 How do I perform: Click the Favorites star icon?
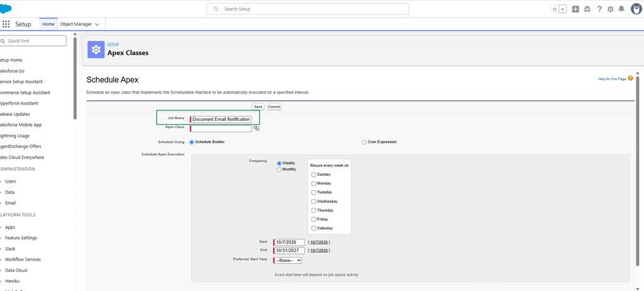pyautogui.click(x=555, y=9)
